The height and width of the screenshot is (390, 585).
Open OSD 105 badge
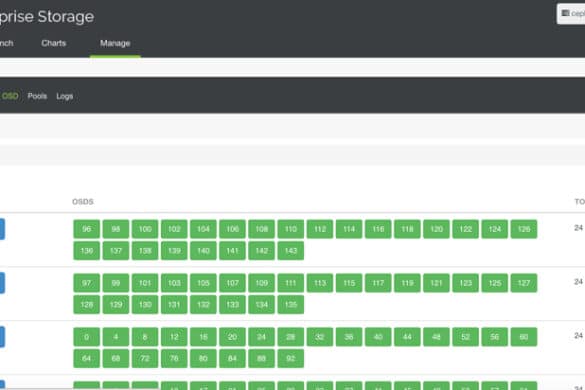pos(203,283)
